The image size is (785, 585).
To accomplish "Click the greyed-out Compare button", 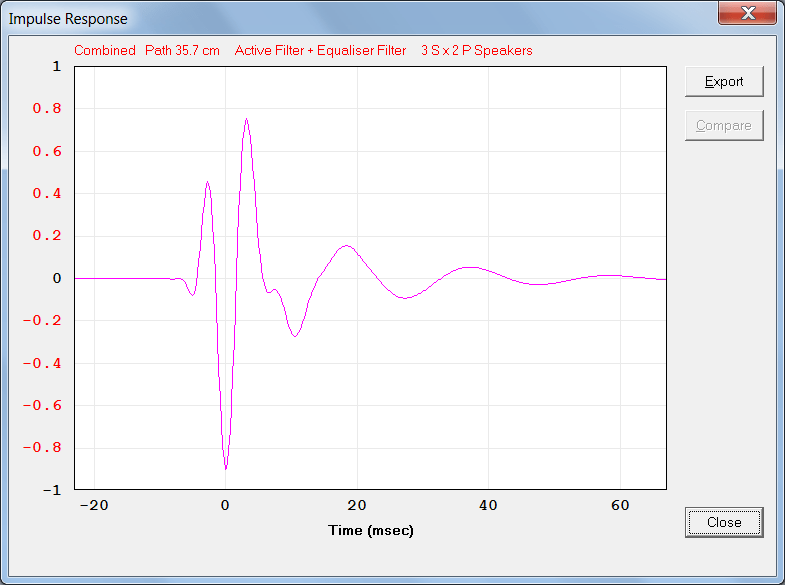I will click(724, 126).
